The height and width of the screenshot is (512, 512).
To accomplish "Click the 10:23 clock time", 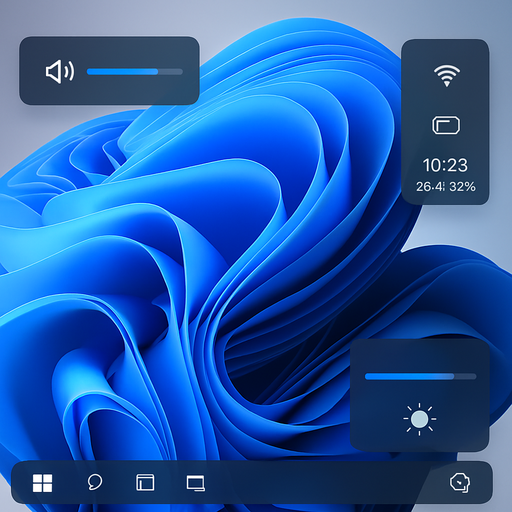I will [x=445, y=165].
